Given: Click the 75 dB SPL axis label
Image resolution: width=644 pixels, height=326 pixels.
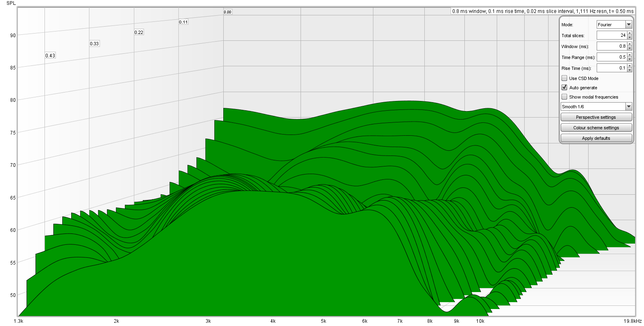Looking at the screenshot, I should pyautogui.click(x=13, y=133).
